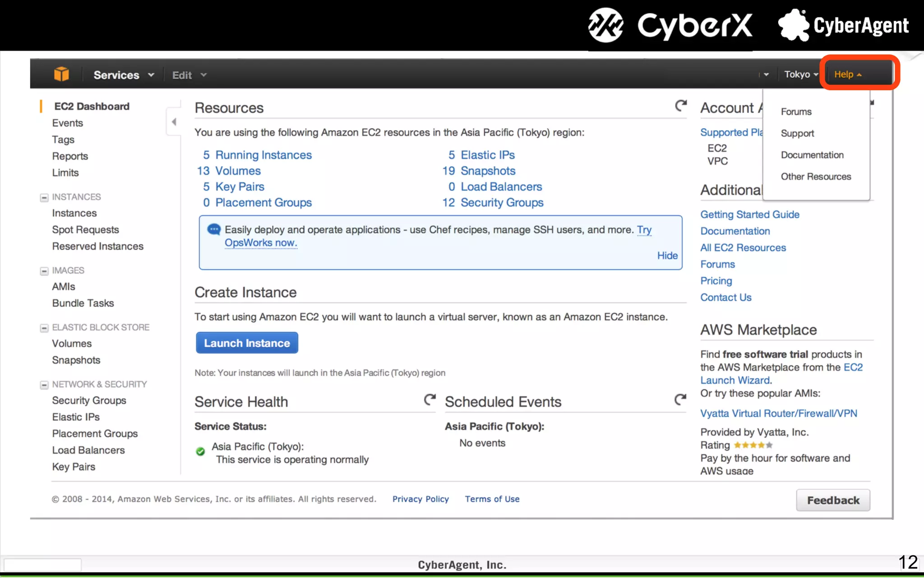Refresh the Resources section
The width and height of the screenshot is (924, 578).
pyautogui.click(x=680, y=106)
